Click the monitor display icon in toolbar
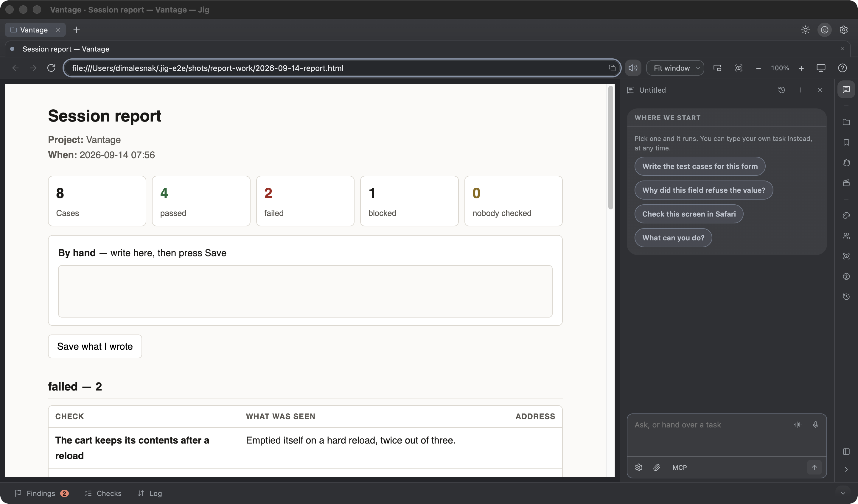The image size is (858, 504). pos(821,68)
